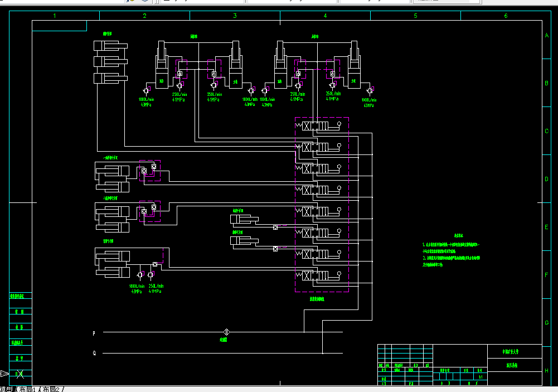Click zone letter 'F' in right border
The width and height of the screenshot is (558, 392).
point(547,275)
